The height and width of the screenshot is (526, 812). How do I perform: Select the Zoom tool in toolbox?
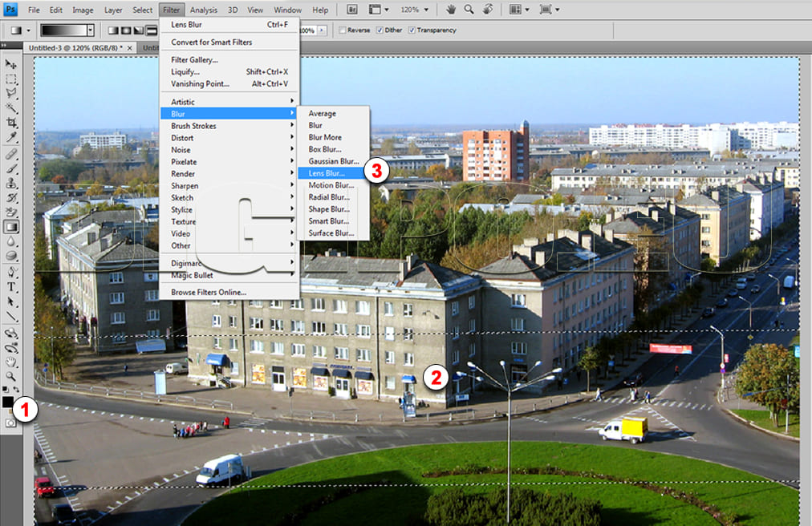tap(11, 376)
